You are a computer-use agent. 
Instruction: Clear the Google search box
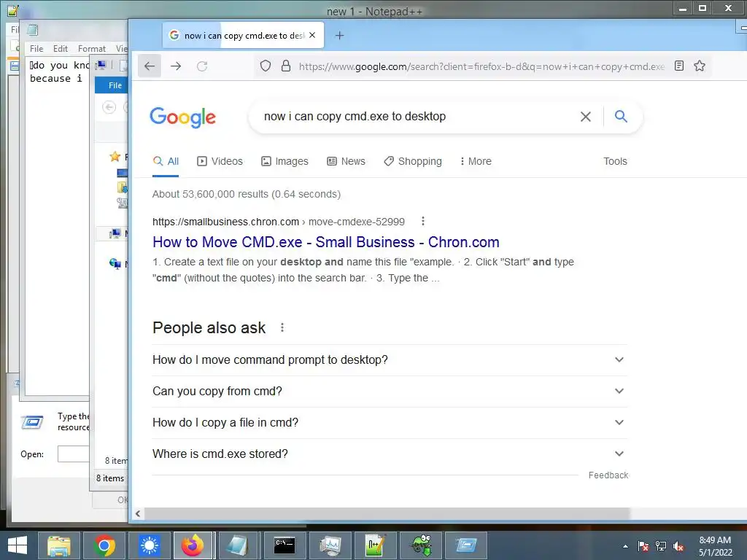[x=586, y=116]
